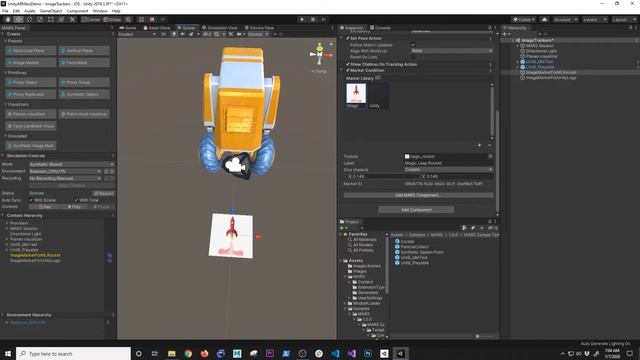The height and width of the screenshot is (360, 640).
Task: Create a Vertical Plane preset
Action: coord(84,51)
